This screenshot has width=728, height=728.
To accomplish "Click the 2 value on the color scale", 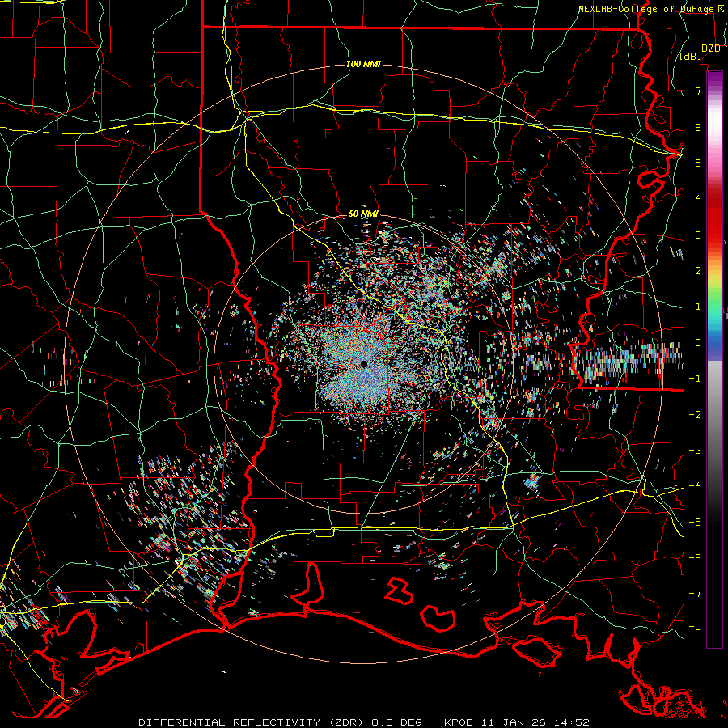I will pos(698,271).
